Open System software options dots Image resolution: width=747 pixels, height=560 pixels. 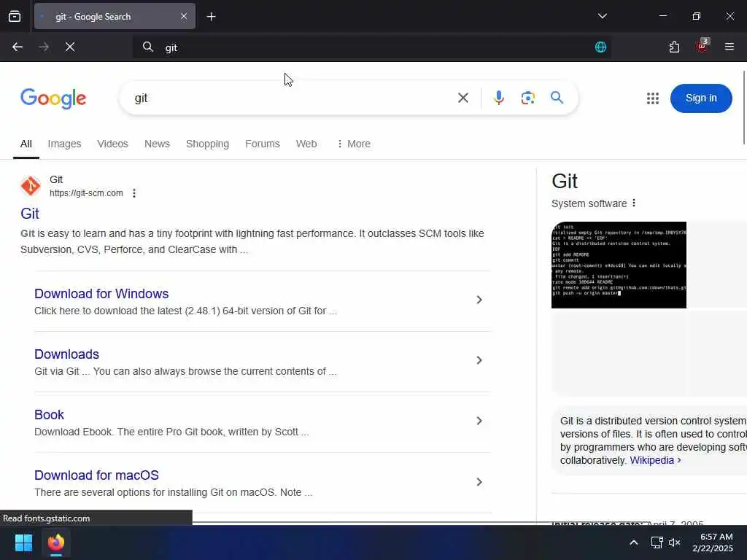(634, 203)
